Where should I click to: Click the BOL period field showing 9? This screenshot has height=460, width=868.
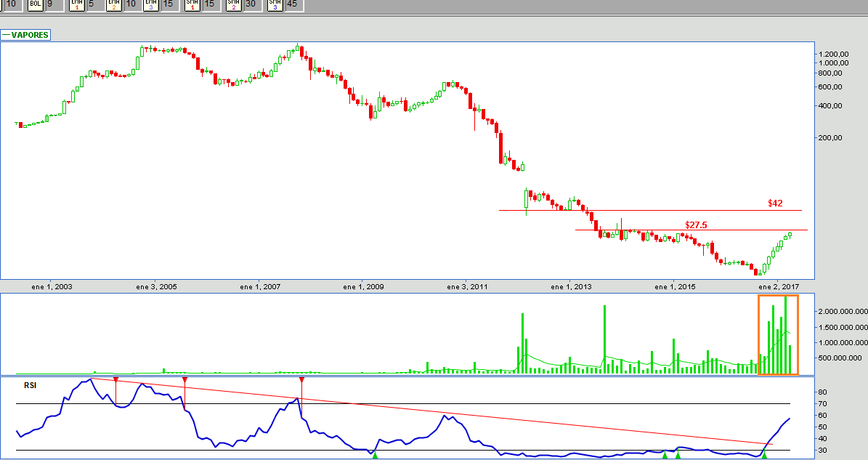(x=52, y=4)
